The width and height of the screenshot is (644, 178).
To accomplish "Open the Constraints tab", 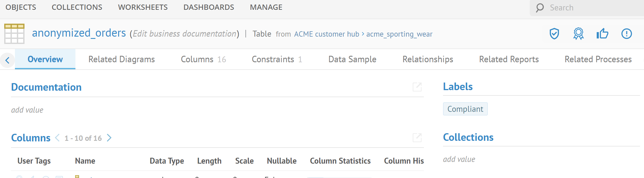I will click(x=277, y=59).
